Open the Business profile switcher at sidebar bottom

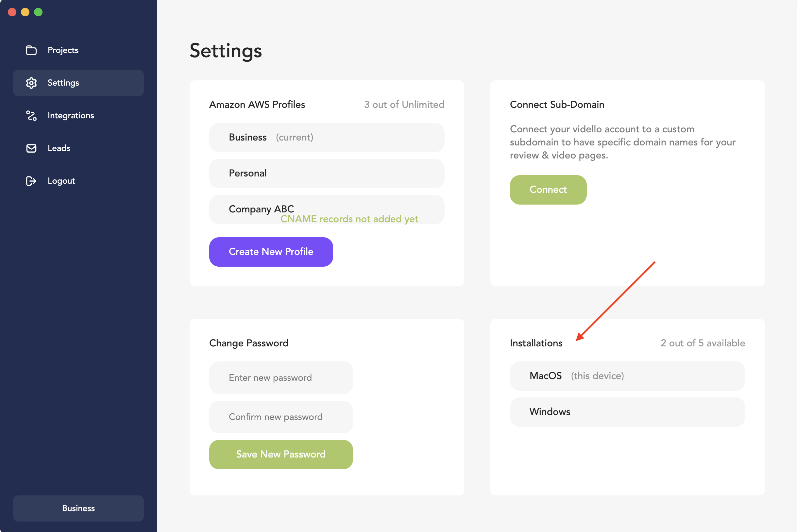(x=78, y=508)
